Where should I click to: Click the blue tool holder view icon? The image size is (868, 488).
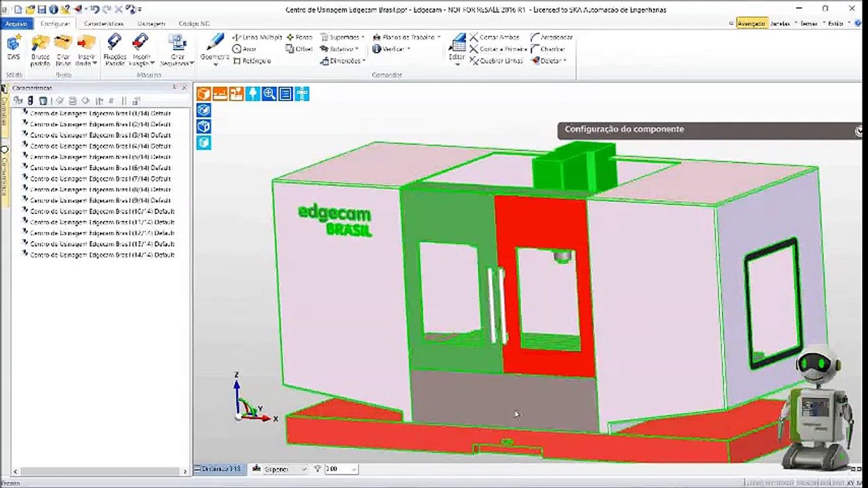coord(253,94)
